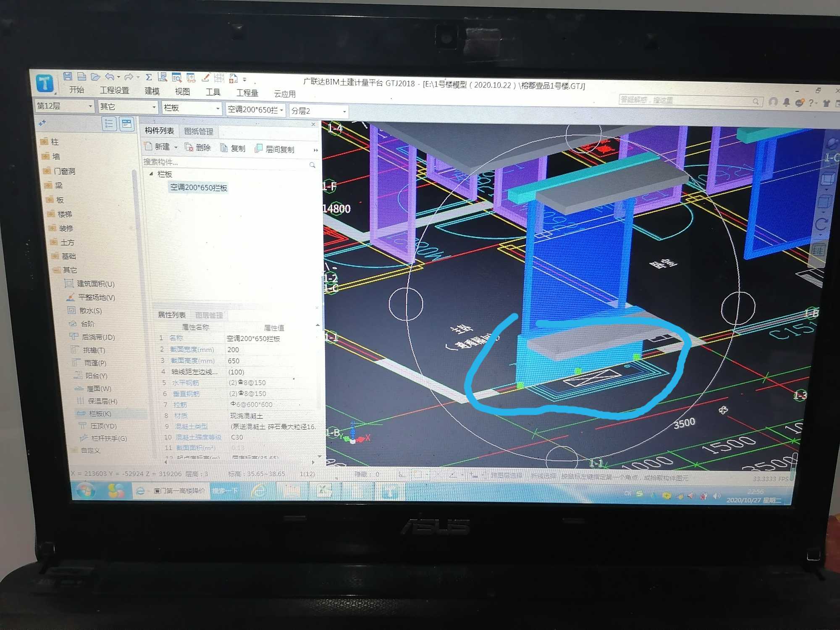Expand the 楼梯 folder in navigation tree
Screen dimensions: 840x630
pyautogui.click(x=51, y=214)
